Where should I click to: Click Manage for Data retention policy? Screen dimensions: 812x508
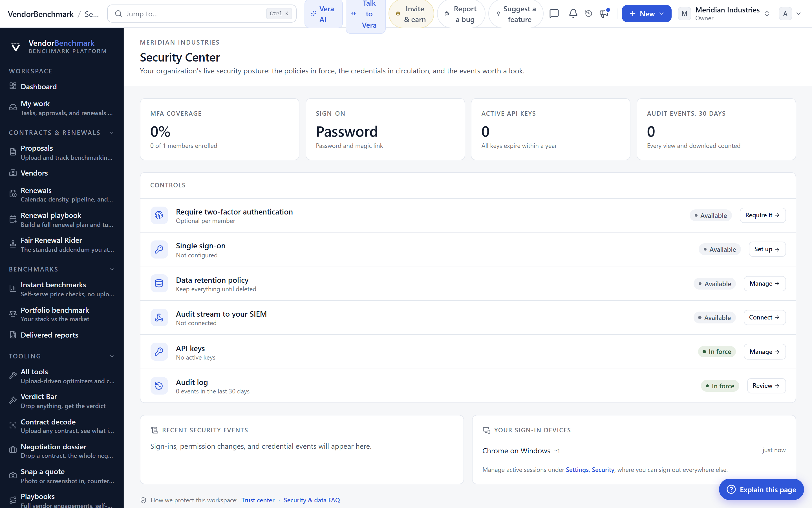(765, 284)
